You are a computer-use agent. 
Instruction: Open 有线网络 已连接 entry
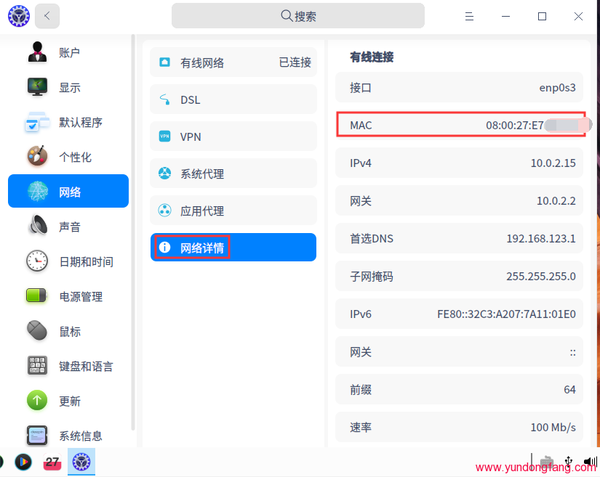233,62
